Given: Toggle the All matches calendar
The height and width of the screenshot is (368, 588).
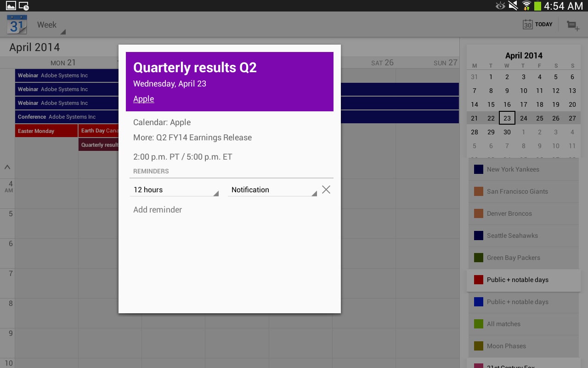Looking at the screenshot, I should (x=523, y=324).
